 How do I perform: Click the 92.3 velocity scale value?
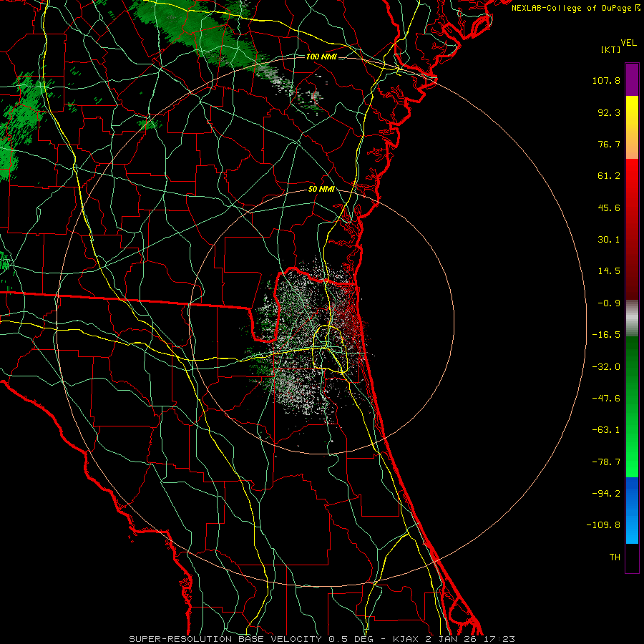tap(609, 112)
